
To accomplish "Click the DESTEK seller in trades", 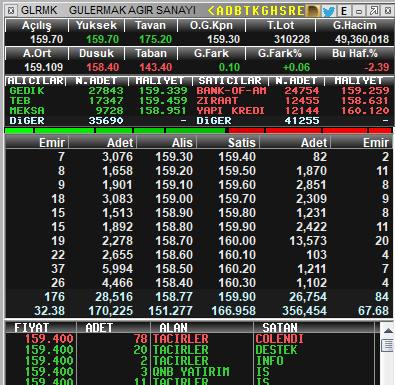I will pos(276,350).
